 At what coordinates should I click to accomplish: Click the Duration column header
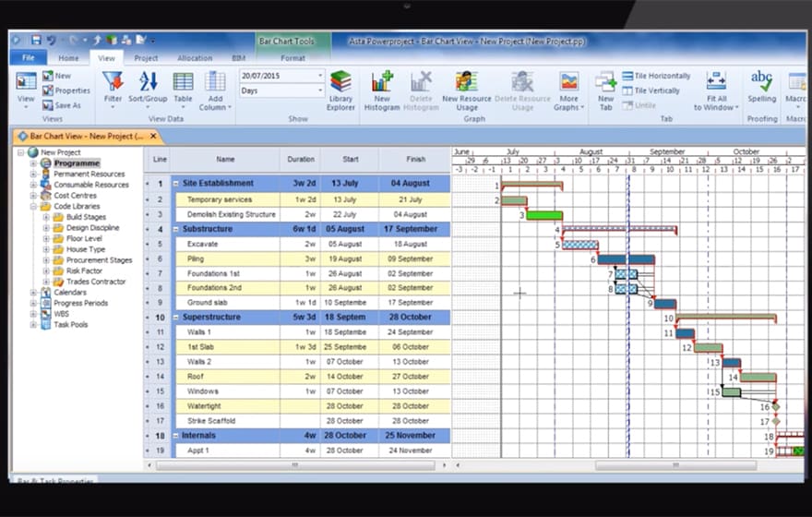click(301, 160)
